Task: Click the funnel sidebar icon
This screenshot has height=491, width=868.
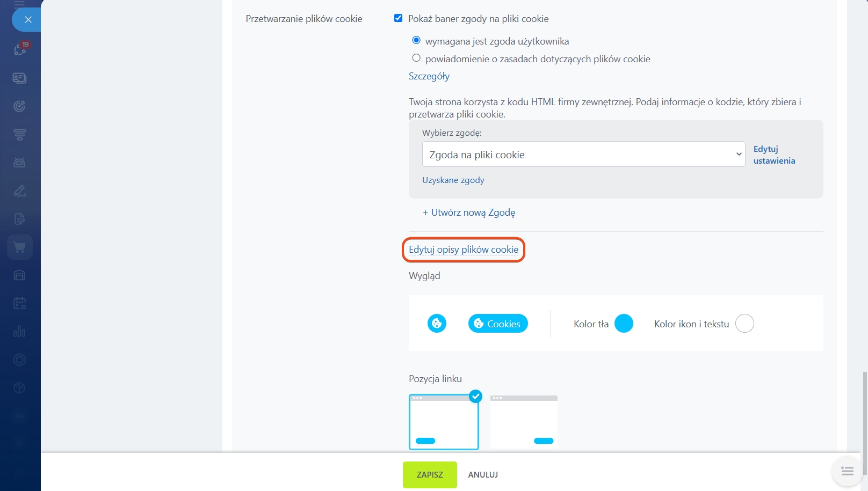Action: pos(20,135)
